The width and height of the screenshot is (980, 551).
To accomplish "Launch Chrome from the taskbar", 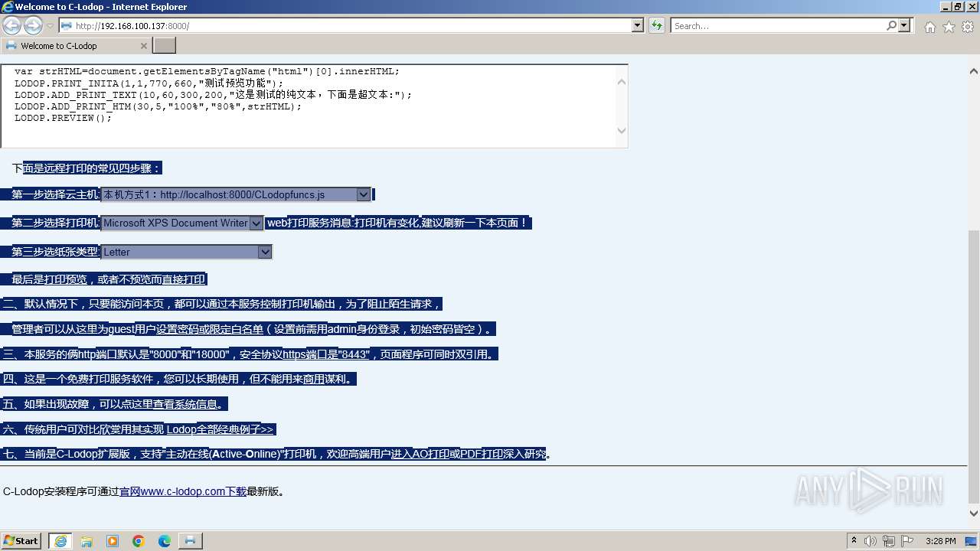I will click(x=139, y=541).
